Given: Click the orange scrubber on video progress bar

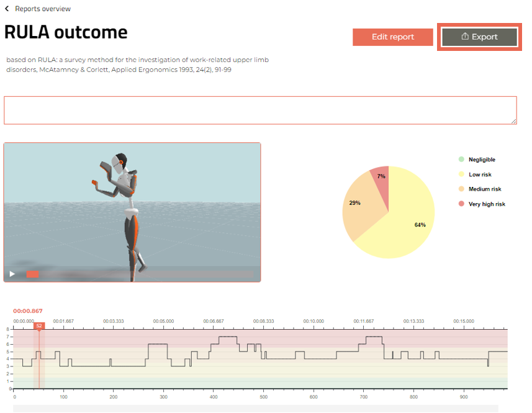Looking at the screenshot, I should [32, 273].
